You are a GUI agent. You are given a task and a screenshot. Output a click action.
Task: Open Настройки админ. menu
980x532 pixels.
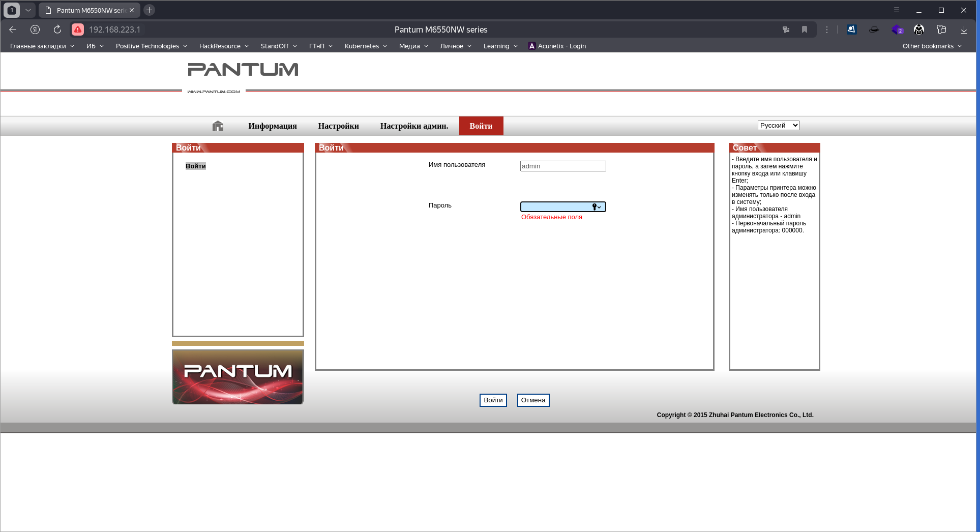[x=414, y=126]
